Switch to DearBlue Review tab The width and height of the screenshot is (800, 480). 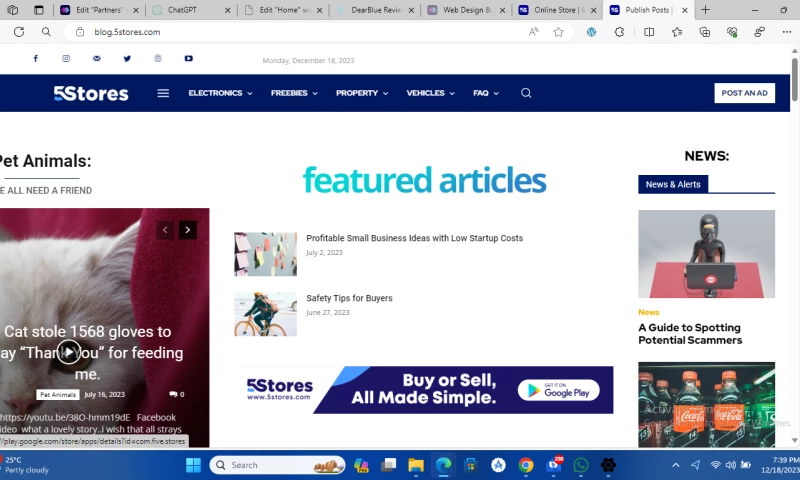pos(375,10)
